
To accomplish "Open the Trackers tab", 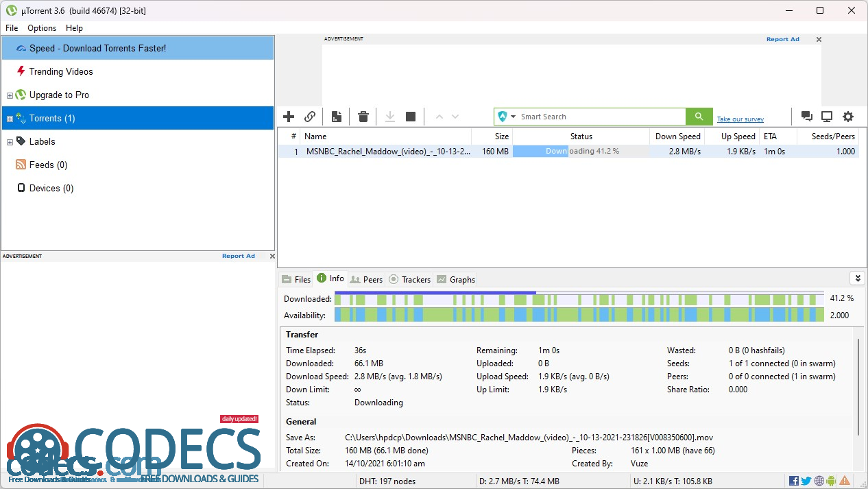I will coord(409,279).
